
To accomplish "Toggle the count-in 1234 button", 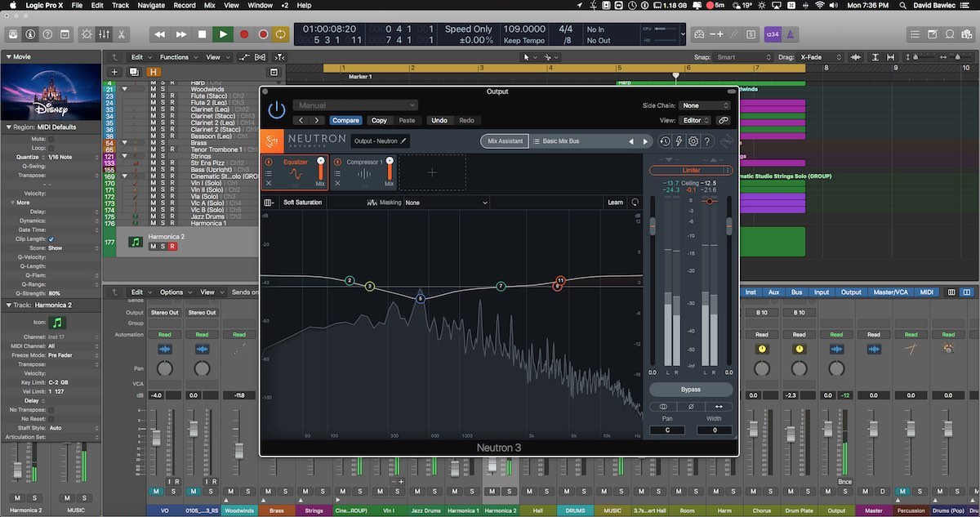I will (772, 34).
